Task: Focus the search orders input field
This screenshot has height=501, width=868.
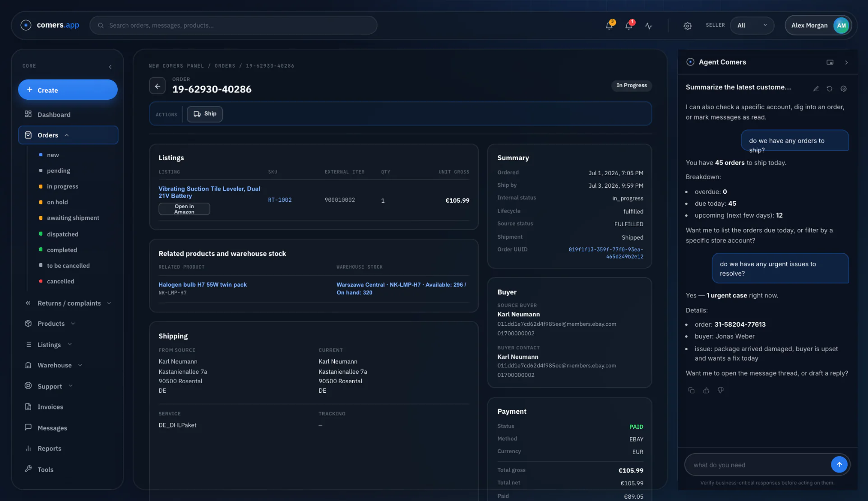Action: pyautogui.click(x=233, y=25)
